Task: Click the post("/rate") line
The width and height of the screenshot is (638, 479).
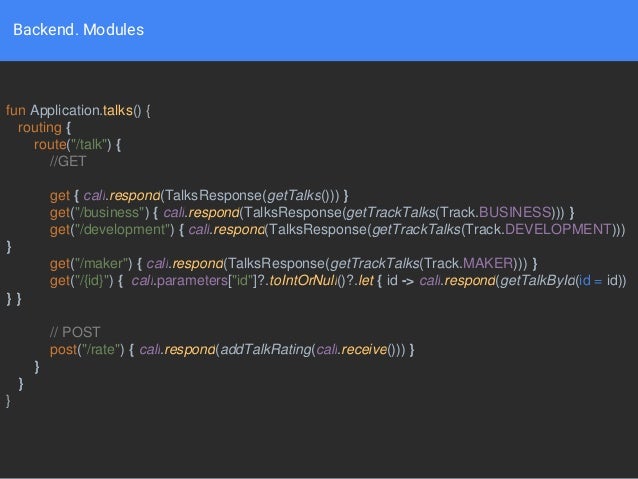Action: point(232,350)
